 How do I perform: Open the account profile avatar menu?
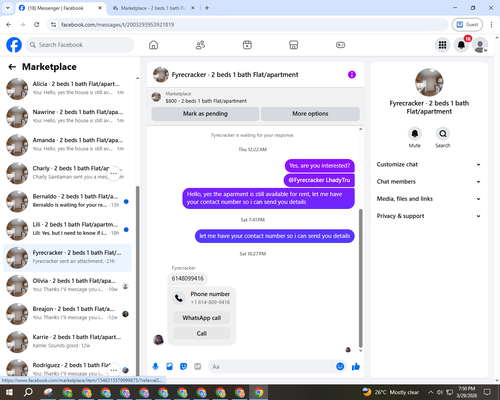point(480,45)
